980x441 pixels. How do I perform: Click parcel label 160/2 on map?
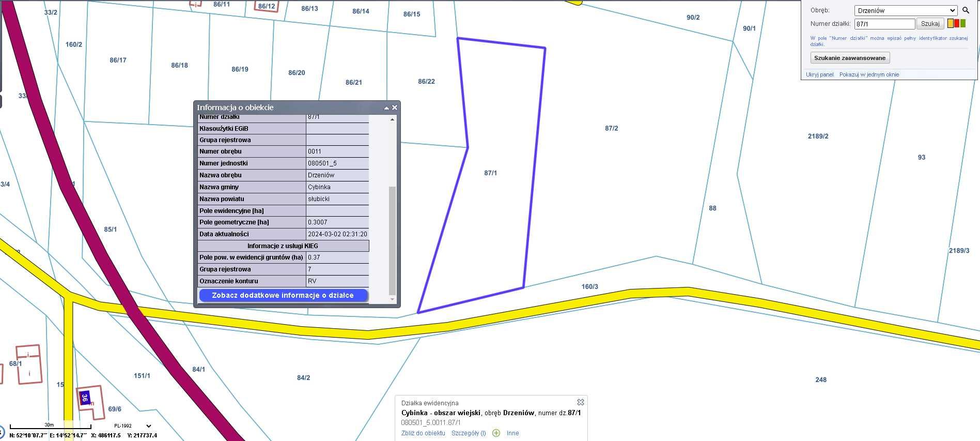(x=74, y=45)
